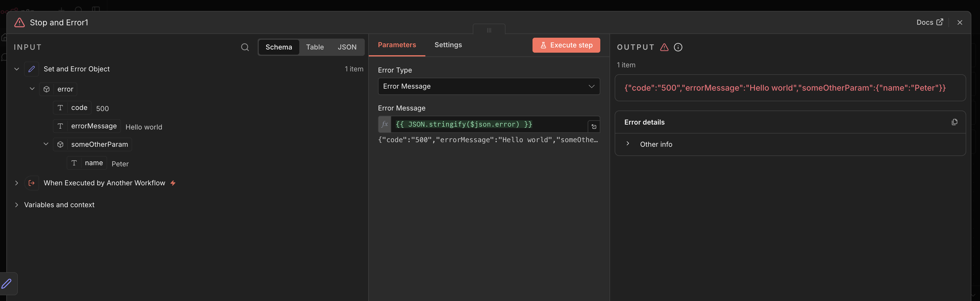The height and width of the screenshot is (301, 980).
Task: Open the Error Type dropdown
Action: coord(489,87)
